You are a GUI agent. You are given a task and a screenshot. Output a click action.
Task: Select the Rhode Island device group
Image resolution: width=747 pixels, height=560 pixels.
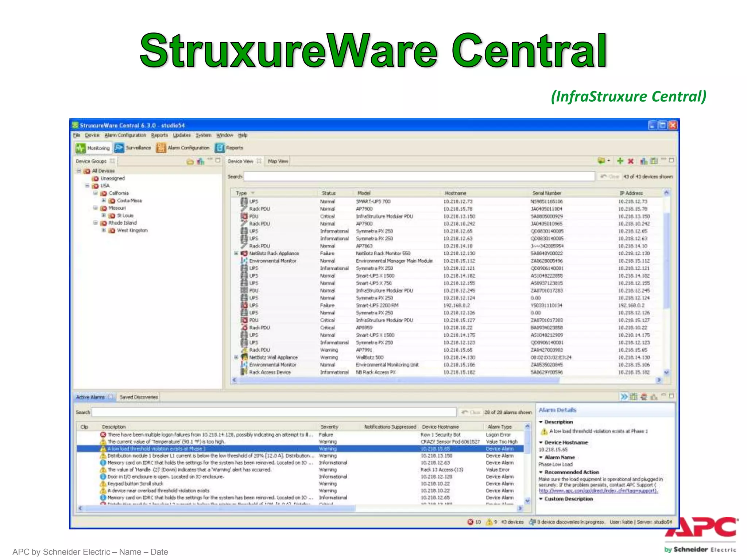tap(123, 223)
